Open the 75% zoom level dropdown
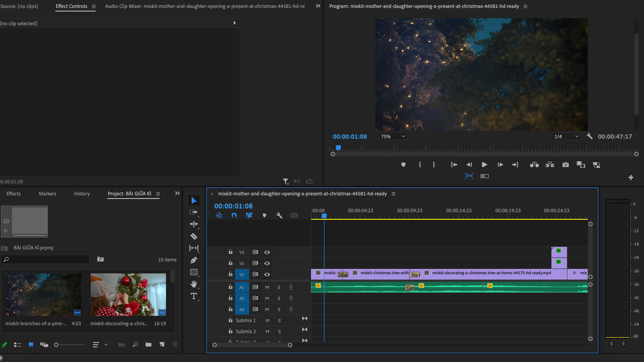This screenshot has height=362, width=644. point(393,136)
